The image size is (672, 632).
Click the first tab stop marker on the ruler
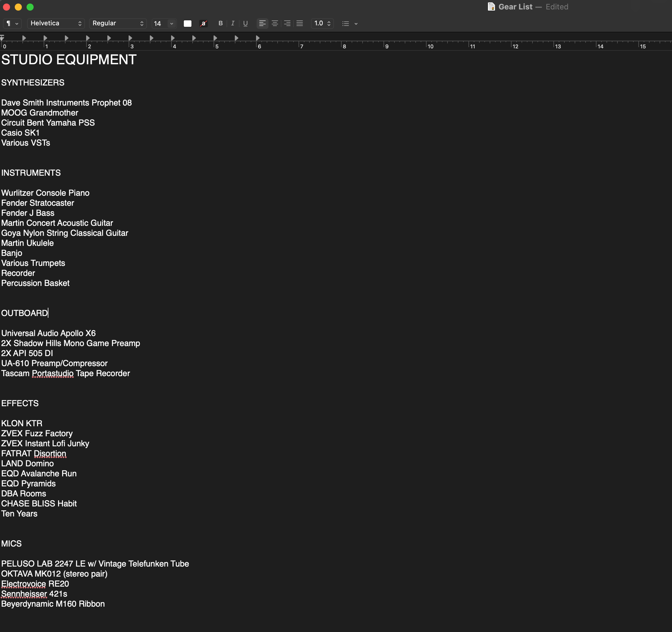click(24, 38)
